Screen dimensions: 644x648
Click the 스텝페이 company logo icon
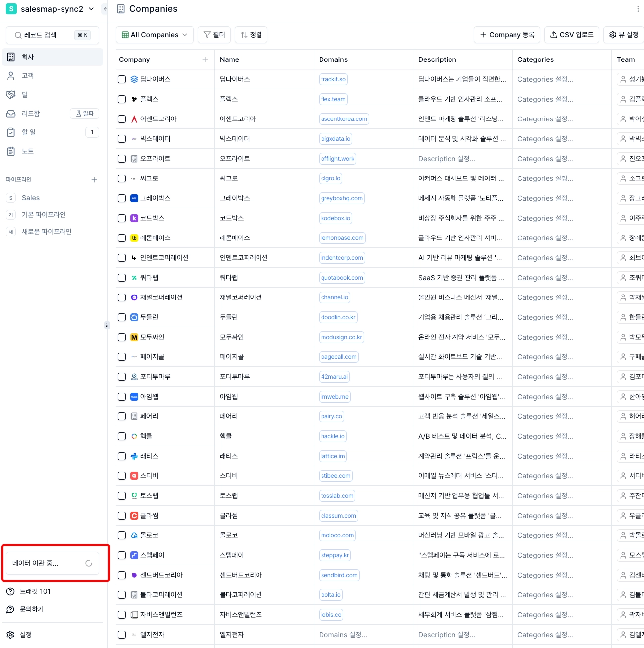pos(134,555)
